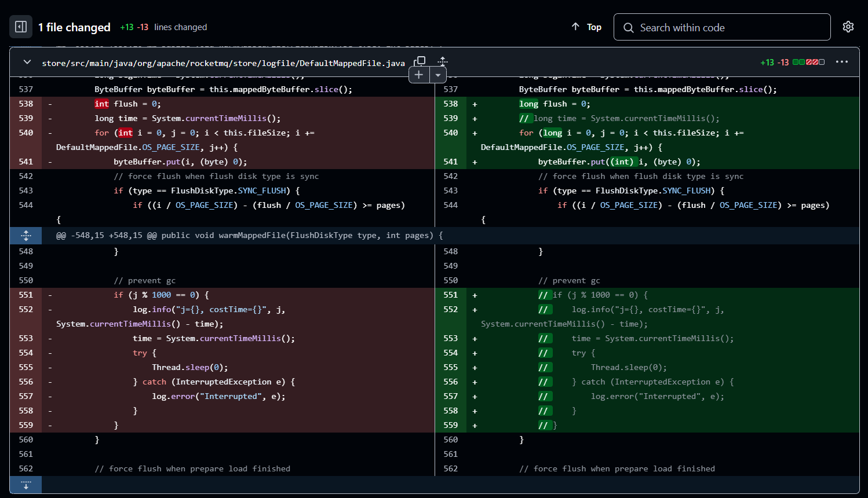Expand hidden lines at the @@ -548,15 hunk
The image size is (868, 498).
26,235
